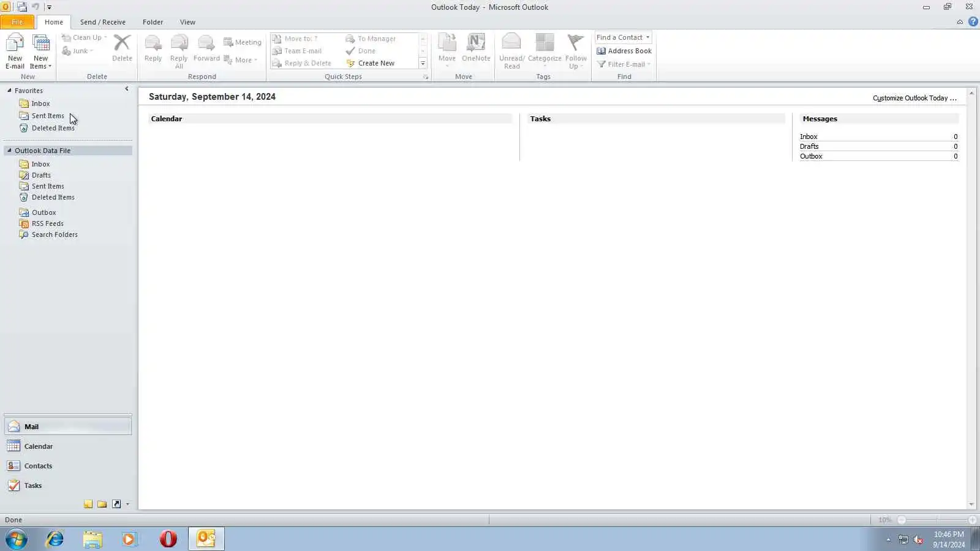This screenshot has width=980, height=551.
Task: Open the Junk dropdown
Action: [x=78, y=51]
